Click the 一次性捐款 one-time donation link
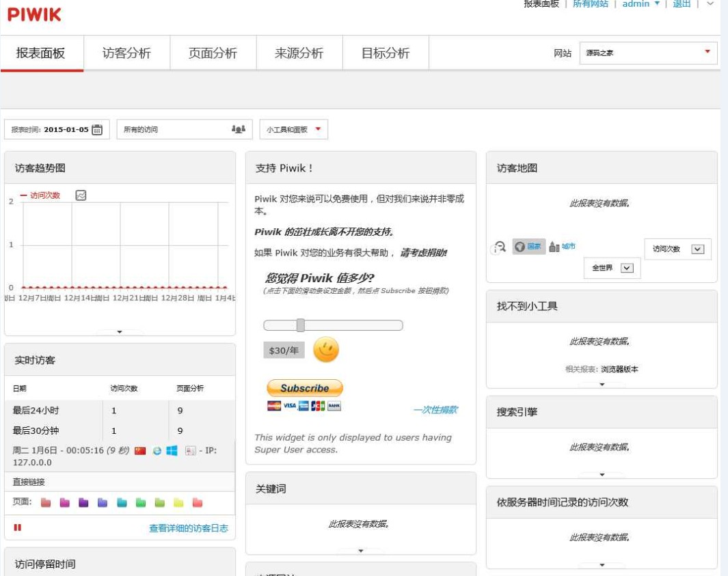 pyautogui.click(x=435, y=409)
